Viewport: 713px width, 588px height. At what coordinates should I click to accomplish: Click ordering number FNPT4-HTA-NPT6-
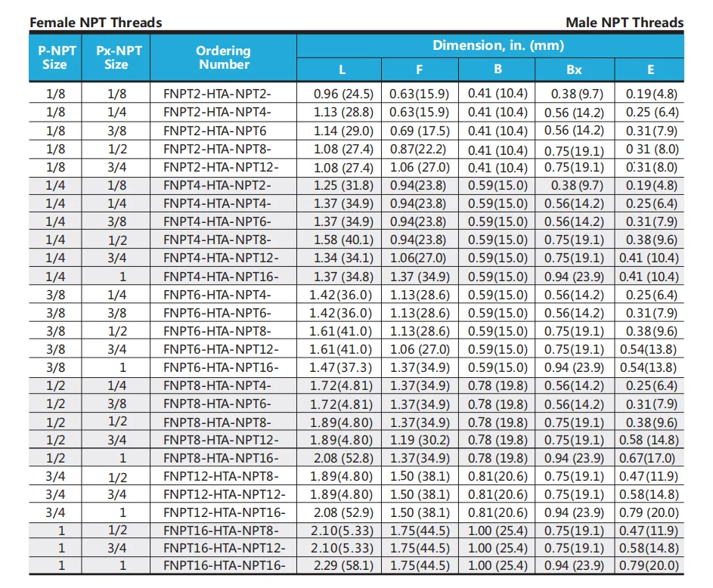tap(217, 221)
